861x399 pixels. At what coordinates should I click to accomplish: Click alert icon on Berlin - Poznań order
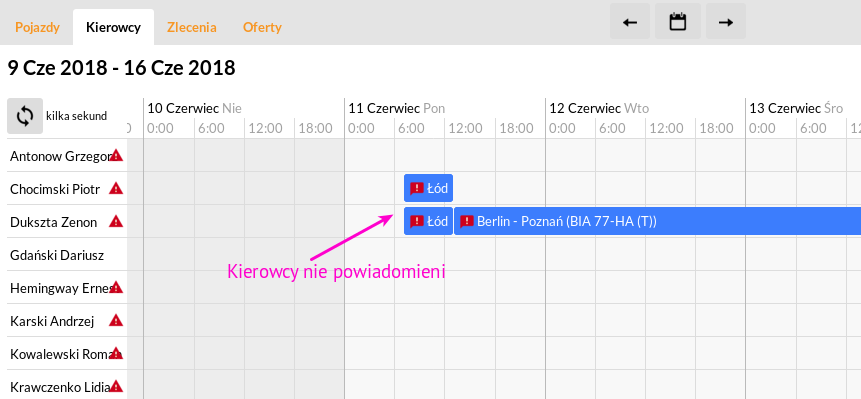[x=467, y=221]
